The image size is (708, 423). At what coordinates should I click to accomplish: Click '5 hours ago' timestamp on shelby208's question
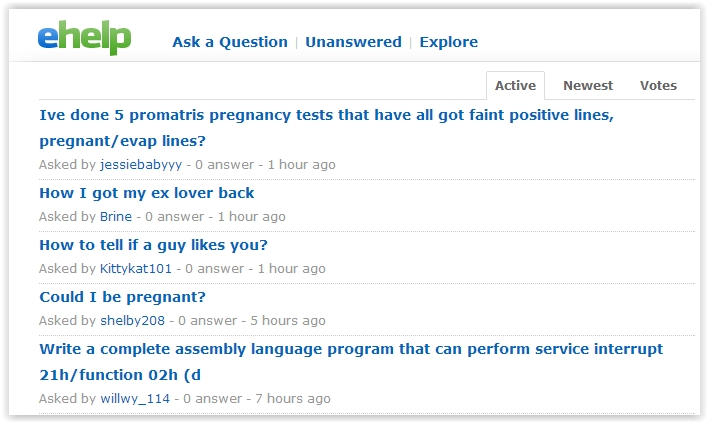pos(291,320)
